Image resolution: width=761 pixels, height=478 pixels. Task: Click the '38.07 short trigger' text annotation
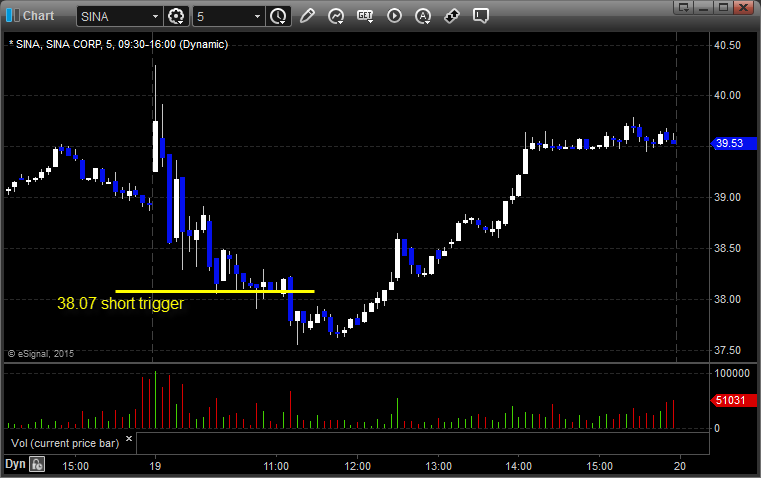[x=120, y=303]
